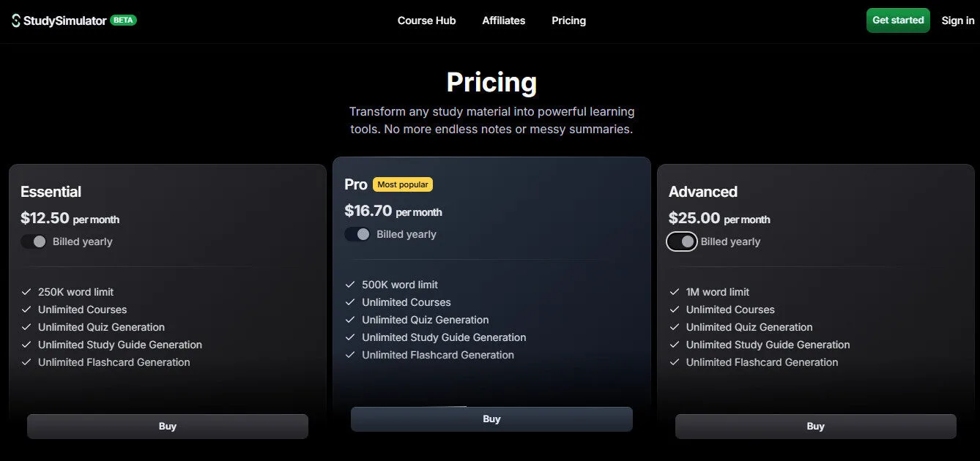Click the checkmark beside 250K word limit
Viewport: 980px width, 461px height.
click(26, 291)
